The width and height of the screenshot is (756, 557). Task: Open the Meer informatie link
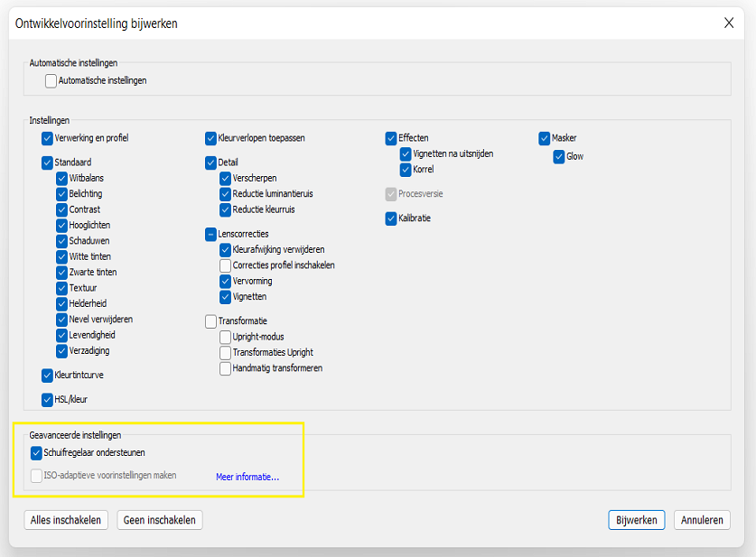pyautogui.click(x=247, y=477)
